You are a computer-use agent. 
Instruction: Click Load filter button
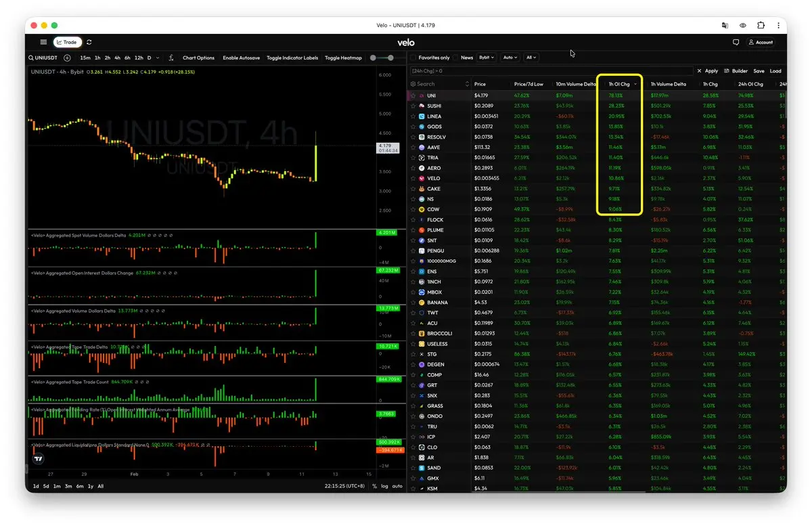coord(775,70)
